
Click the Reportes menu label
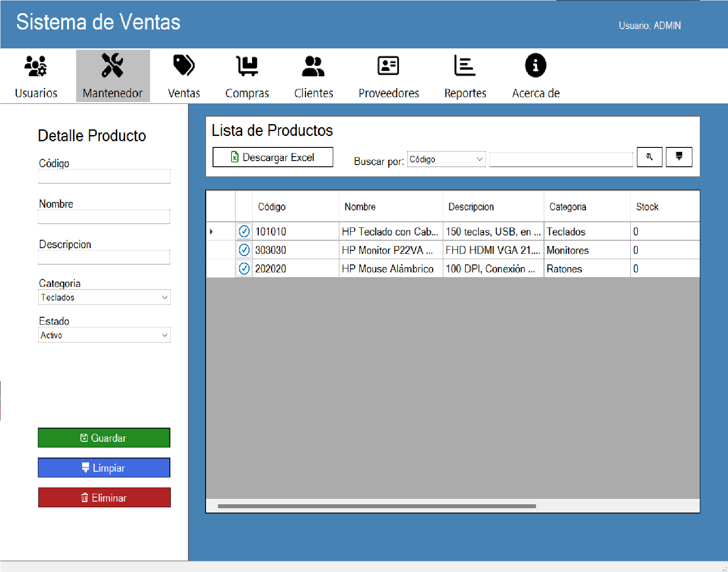coord(465,93)
